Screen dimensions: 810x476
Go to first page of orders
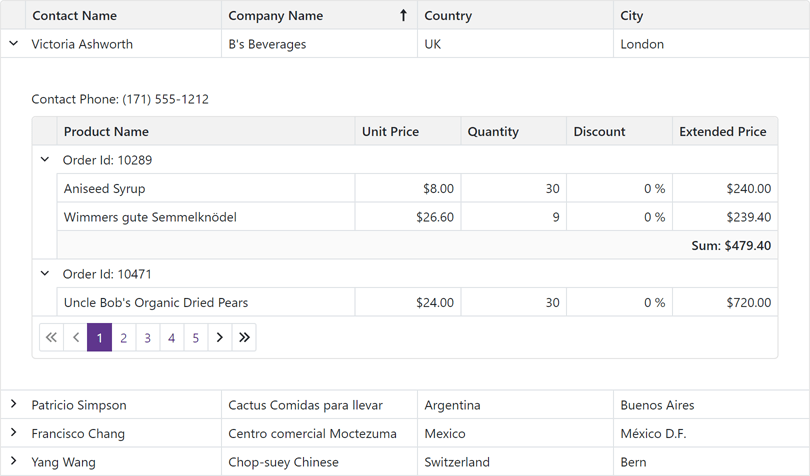click(x=51, y=338)
